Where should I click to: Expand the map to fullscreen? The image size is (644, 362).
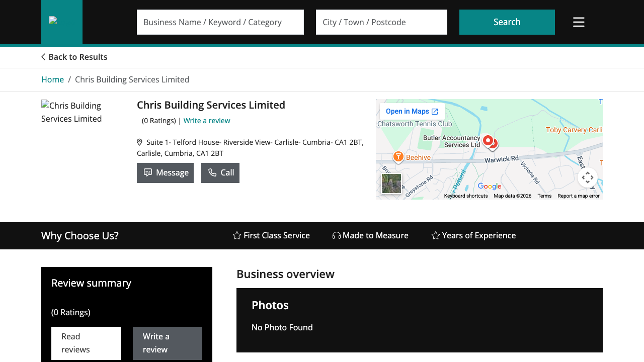[587, 177]
